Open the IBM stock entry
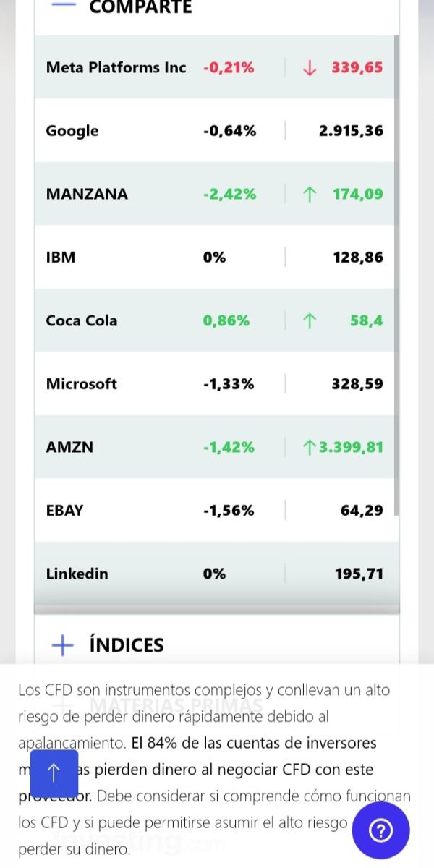Image resolution: width=434 pixels, height=868 pixels. [214, 257]
